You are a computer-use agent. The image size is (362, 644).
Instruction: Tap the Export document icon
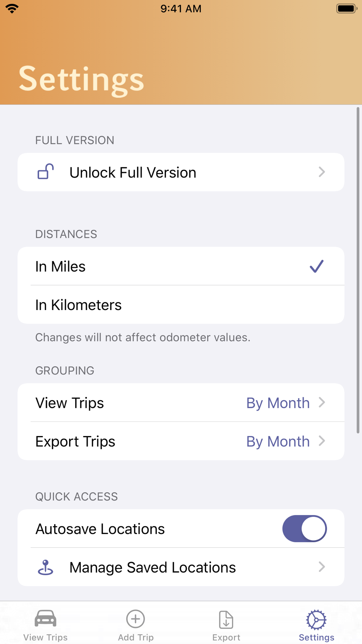pos(226,619)
